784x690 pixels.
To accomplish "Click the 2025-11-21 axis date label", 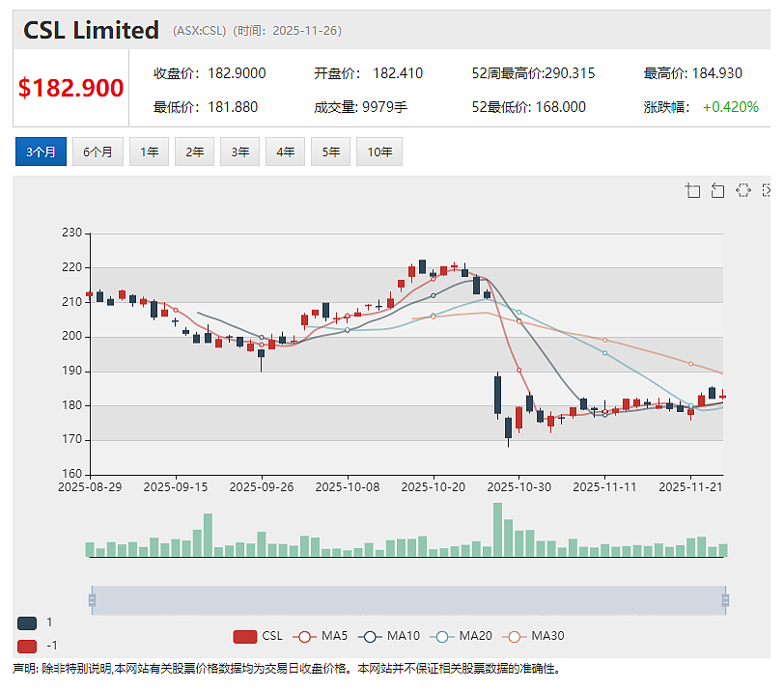I will coord(690,487).
